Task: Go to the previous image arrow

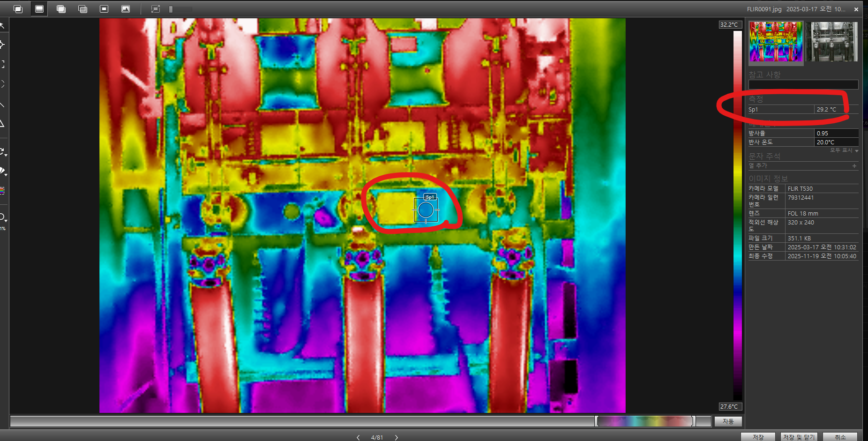Action: coord(358,437)
